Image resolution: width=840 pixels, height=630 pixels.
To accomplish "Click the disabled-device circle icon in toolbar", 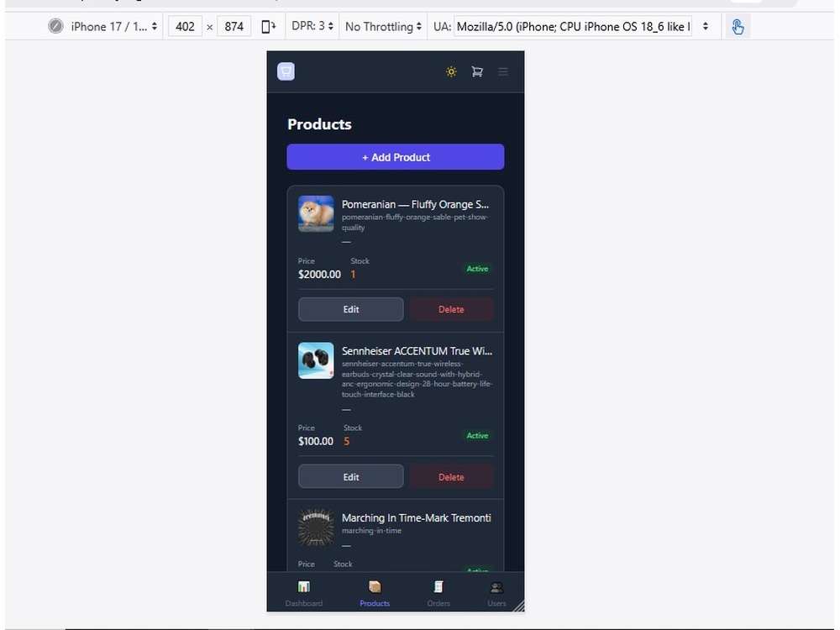I will tap(55, 26).
